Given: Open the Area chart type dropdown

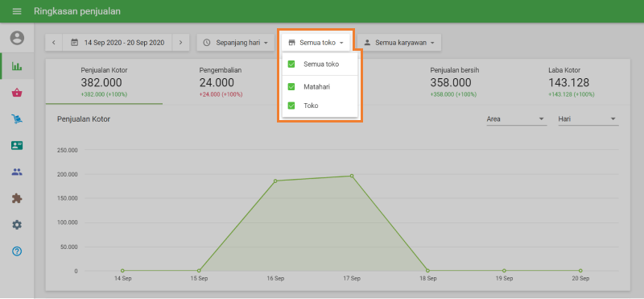Looking at the screenshot, I should [517, 118].
